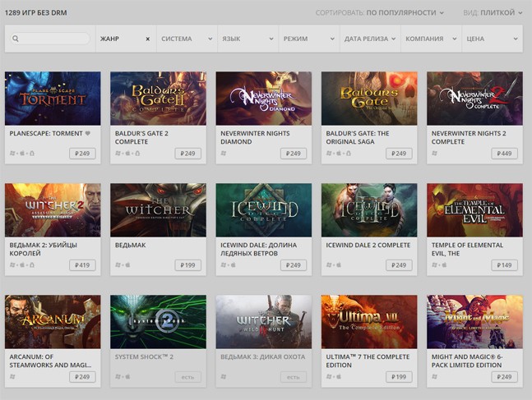Open System Shock 2 cover image
The width and height of the screenshot is (532, 400).
tap(158, 322)
